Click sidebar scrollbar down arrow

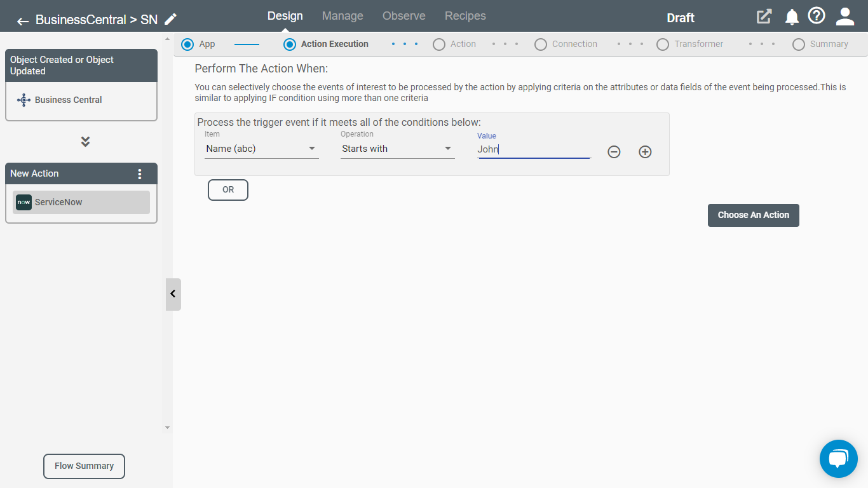[168, 428]
